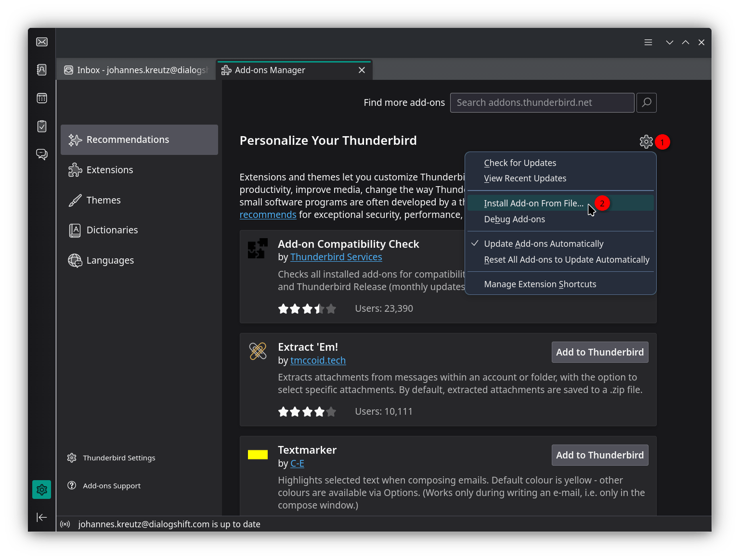Open the Address Book space icon
The height and width of the screenshot is (560, 740).
(x=42, y=70)
